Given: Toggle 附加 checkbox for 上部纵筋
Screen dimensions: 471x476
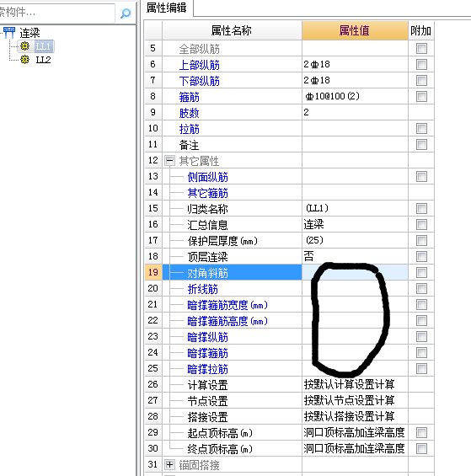Looking at the screenshot, I should 421,64.
